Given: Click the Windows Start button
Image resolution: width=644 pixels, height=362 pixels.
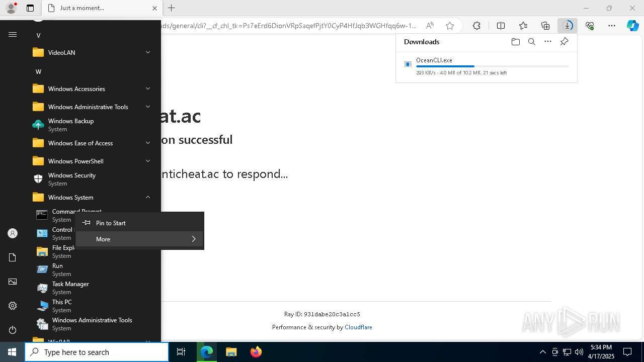Looking at the screenshot, I should point(12,352).
